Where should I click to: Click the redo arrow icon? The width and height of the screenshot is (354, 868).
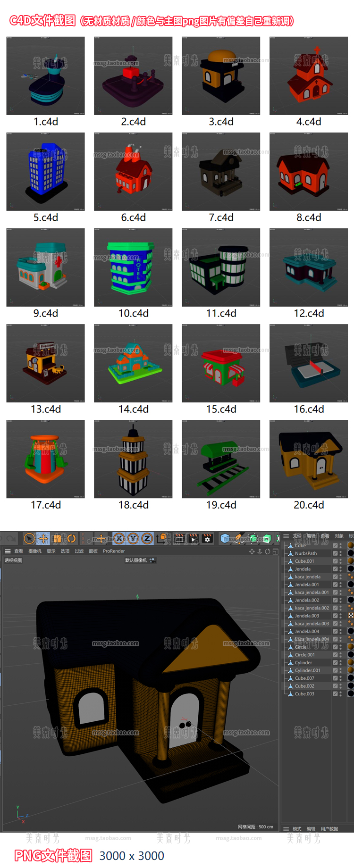pyautogui.click(x=10, y=538)
